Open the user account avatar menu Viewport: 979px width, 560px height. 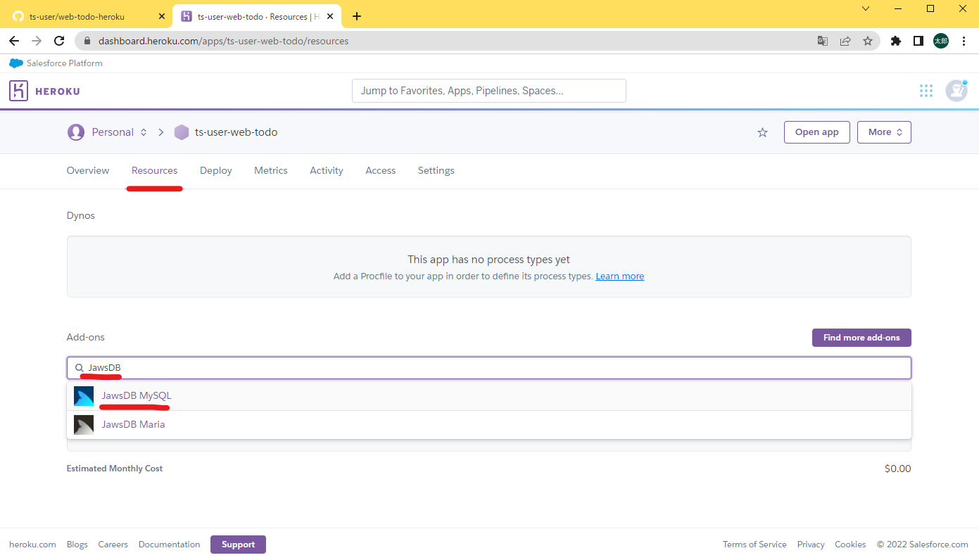pyautogui.click(x=956, y=91)
